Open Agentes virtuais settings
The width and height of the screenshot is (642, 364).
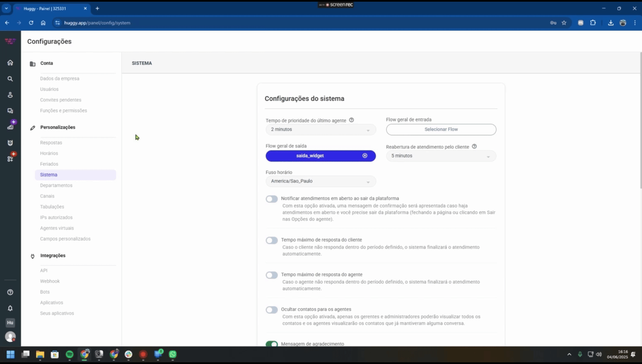pos(57,228)
